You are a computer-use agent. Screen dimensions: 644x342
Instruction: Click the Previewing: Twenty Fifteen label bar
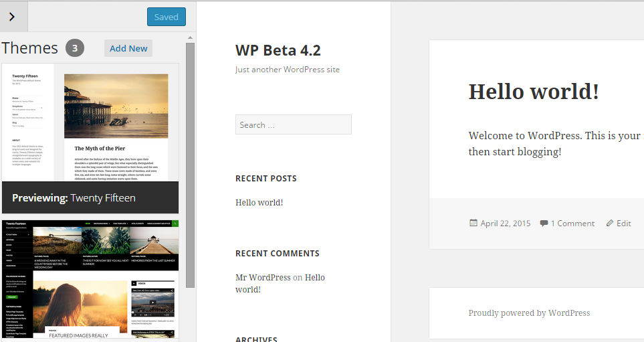[x=90, y=197]
